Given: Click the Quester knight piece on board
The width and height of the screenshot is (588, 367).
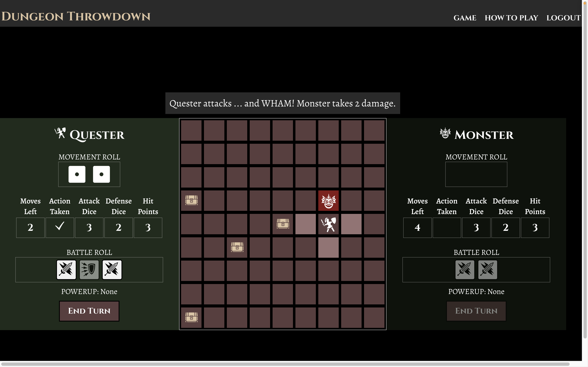Looking at the screenshot, I should coord(328,224).
